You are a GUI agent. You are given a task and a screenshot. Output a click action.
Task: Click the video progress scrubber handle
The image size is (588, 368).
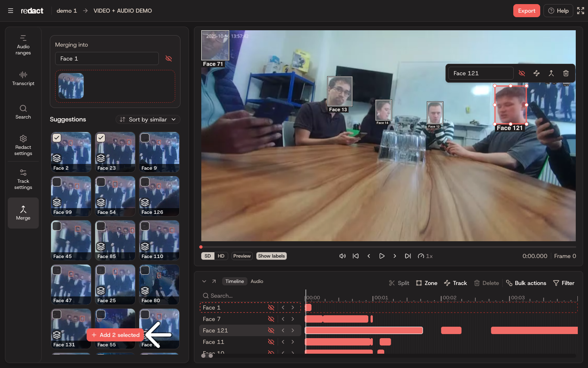[x=201, y=247]
